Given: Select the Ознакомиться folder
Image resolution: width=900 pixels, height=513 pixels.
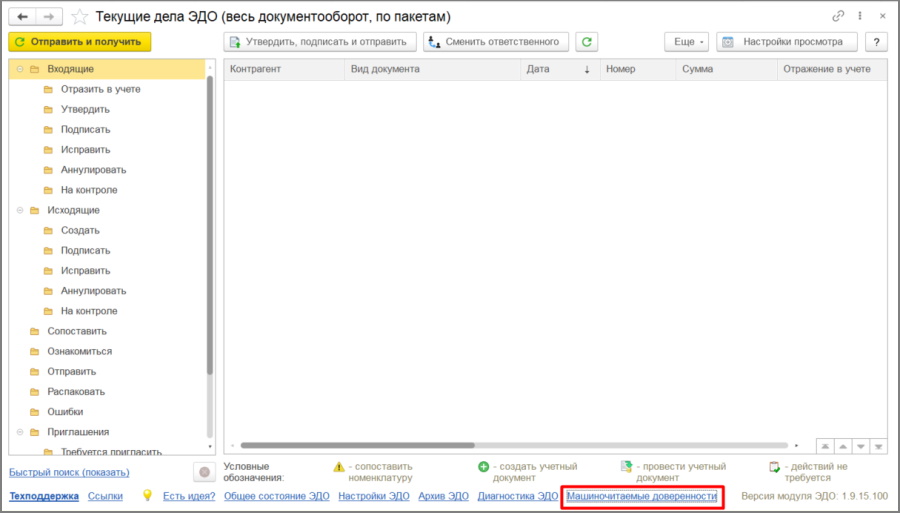Looking at the screenshot, I should point(80,351).
